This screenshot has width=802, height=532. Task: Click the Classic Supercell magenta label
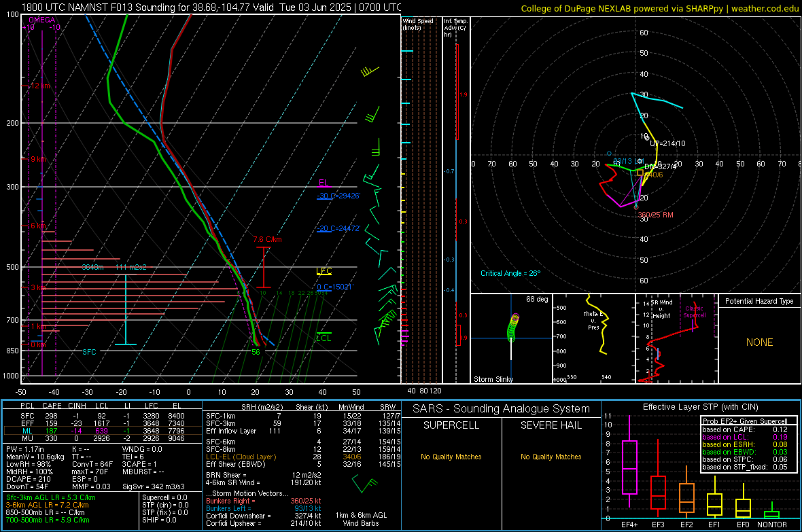[694, 312]
